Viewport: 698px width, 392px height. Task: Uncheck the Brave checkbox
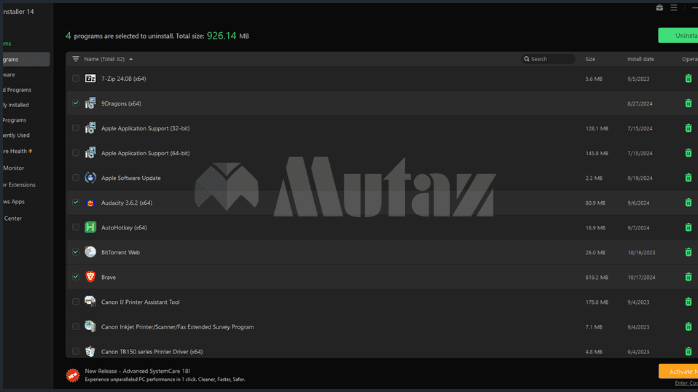click(x=76, y=277)
